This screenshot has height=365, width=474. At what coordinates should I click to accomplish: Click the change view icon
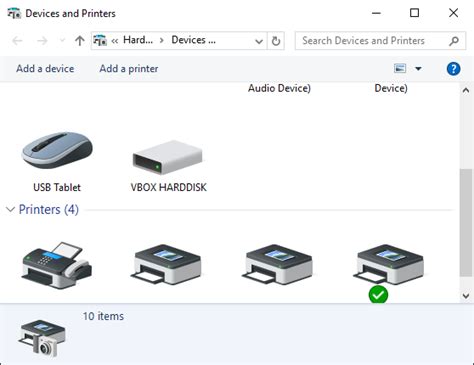coord(400,68)
